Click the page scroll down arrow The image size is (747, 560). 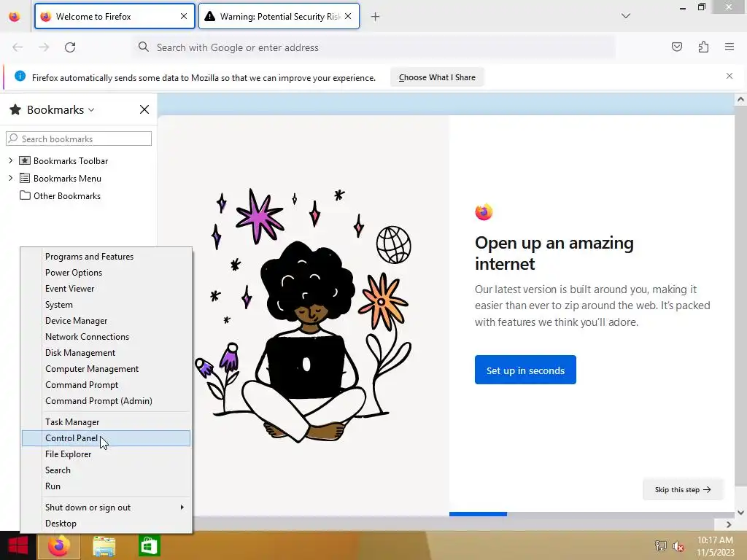740,513
